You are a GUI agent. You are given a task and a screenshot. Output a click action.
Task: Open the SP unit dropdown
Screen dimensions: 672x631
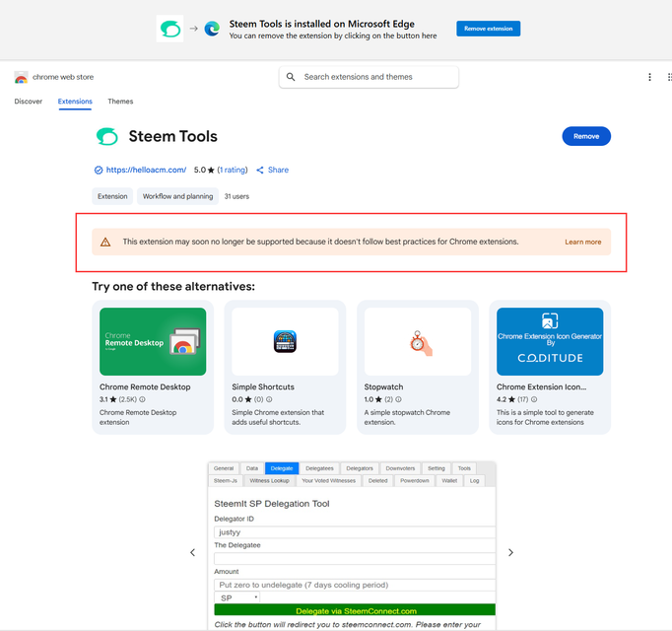pyautogui.click(x=237, y=597)
